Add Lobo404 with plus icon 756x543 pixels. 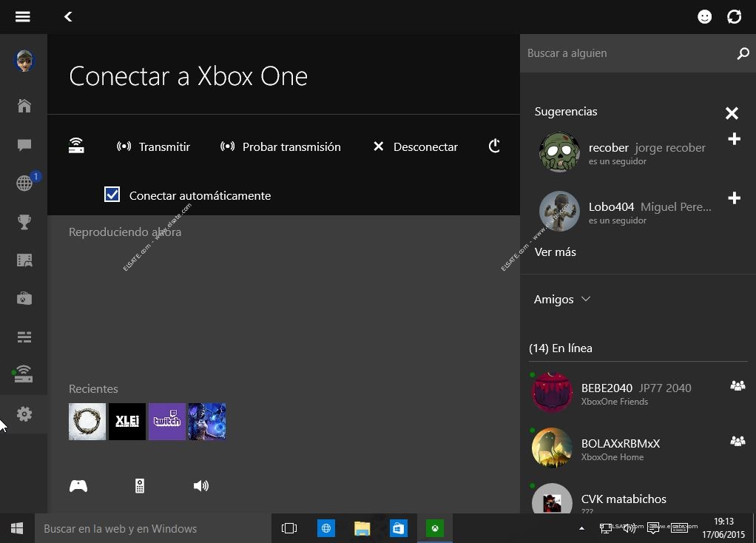(x=734, y=198)
